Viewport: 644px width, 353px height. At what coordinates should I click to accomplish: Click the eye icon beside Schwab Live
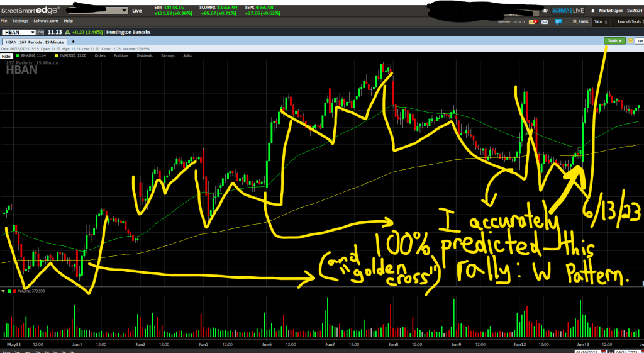coord(543,11)
